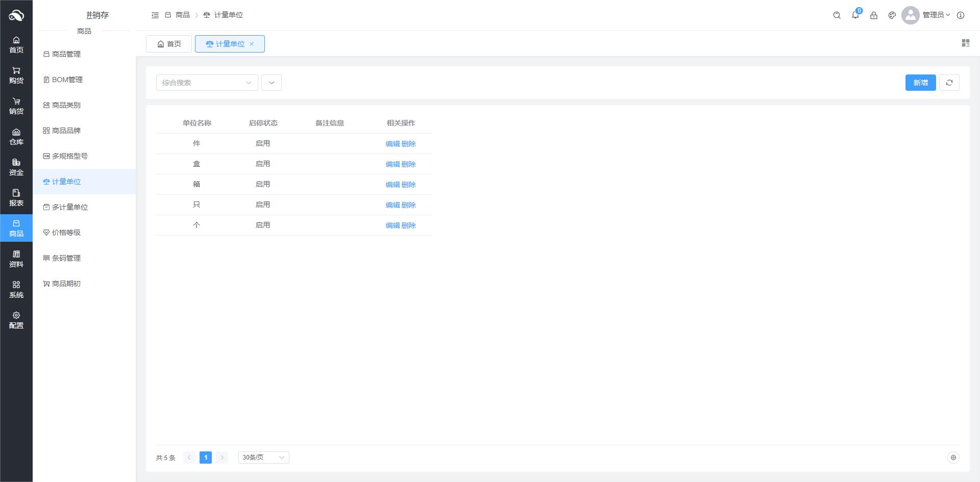Open the theme palette icon
Image resolution: width=980 pixels, height=482 pixels.
point(892,15)
